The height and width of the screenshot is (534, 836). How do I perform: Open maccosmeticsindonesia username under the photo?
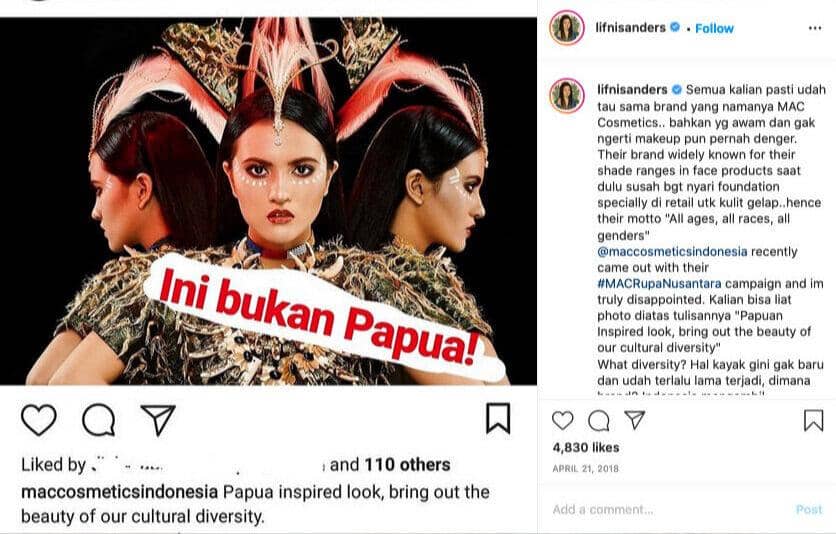pos(119,492)
